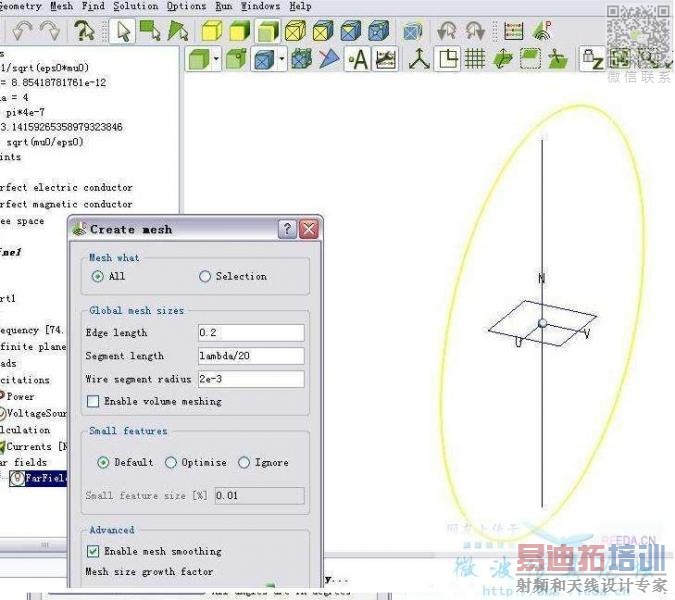The image size is (675, 600).
Task: Click the right rotate view arrow icon
Action: [x=475, y=31]
